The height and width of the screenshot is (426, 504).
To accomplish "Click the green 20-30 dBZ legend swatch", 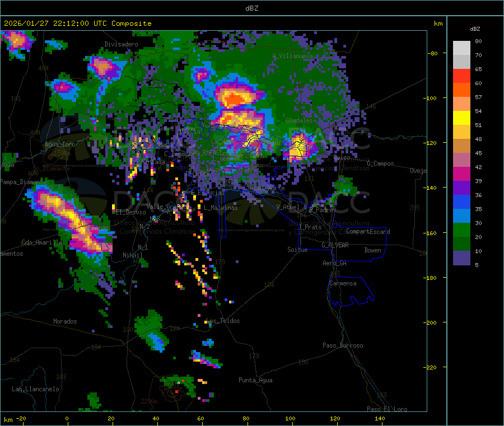I will point(461,230).
